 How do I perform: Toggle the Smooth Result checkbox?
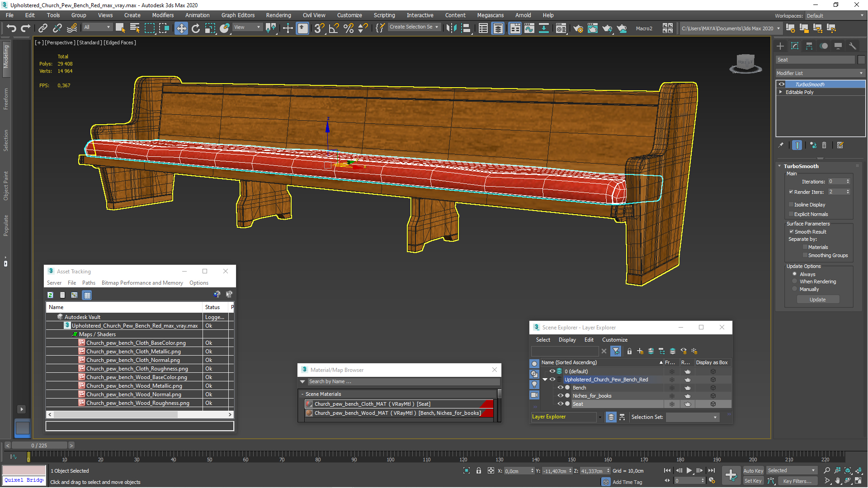[x=792, y=232]
